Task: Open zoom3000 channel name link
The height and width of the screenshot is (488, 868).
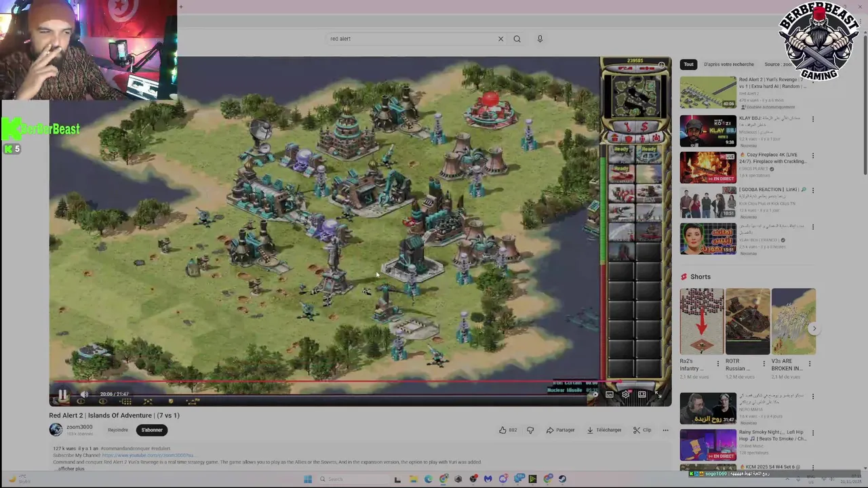Action: click(x=79, y=427)
